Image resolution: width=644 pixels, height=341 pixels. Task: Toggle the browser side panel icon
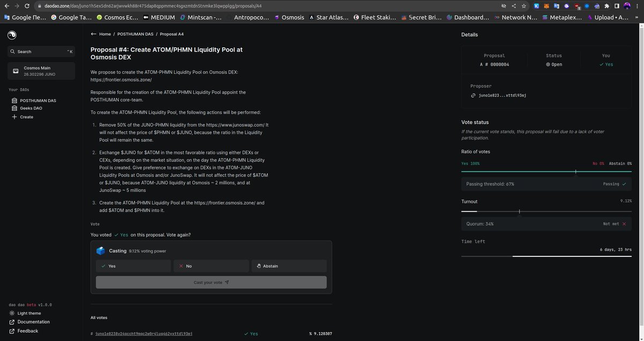click(617, 6)
